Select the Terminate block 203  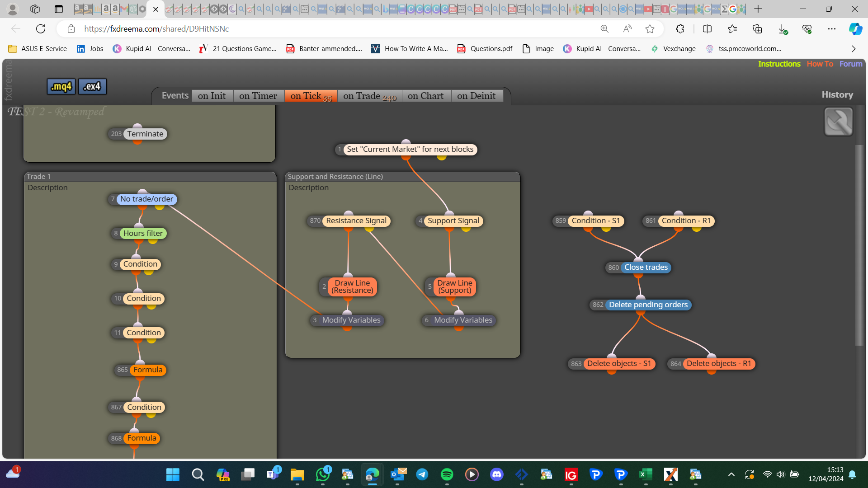pos(137,134)
